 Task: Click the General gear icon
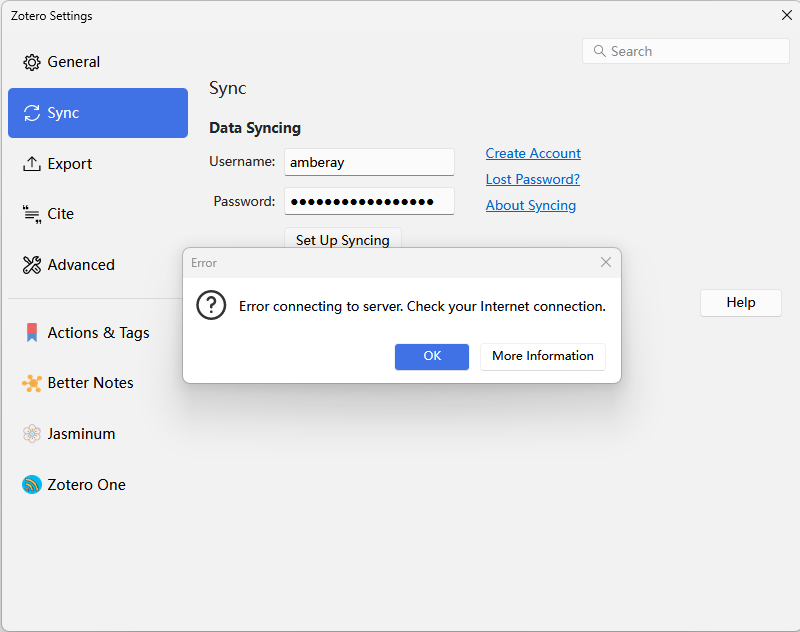pyautogui.click(x=32, y=62)
